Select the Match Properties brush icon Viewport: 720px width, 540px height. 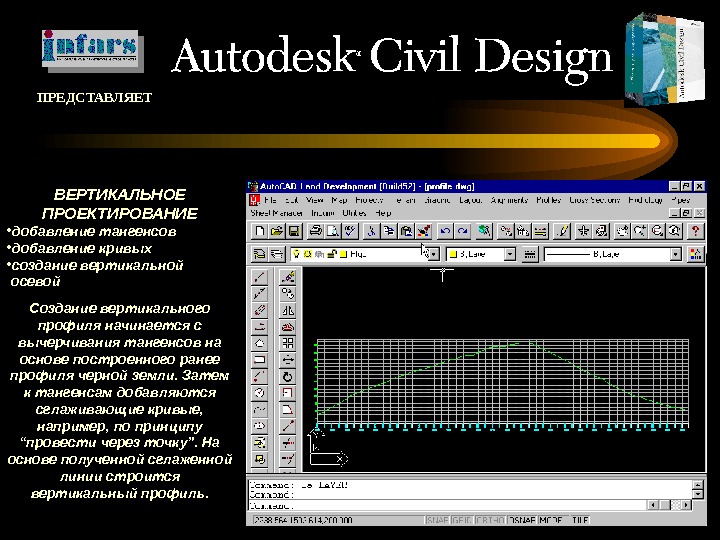423,231
